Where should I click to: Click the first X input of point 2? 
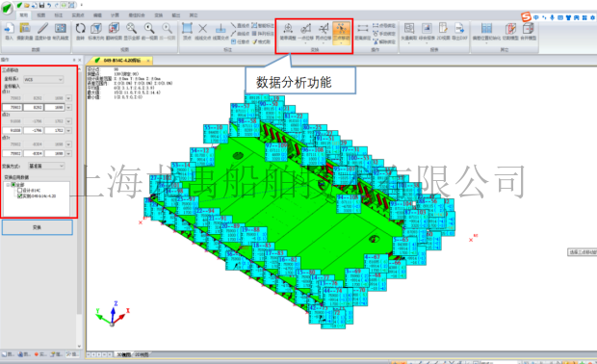pos(13,130)
